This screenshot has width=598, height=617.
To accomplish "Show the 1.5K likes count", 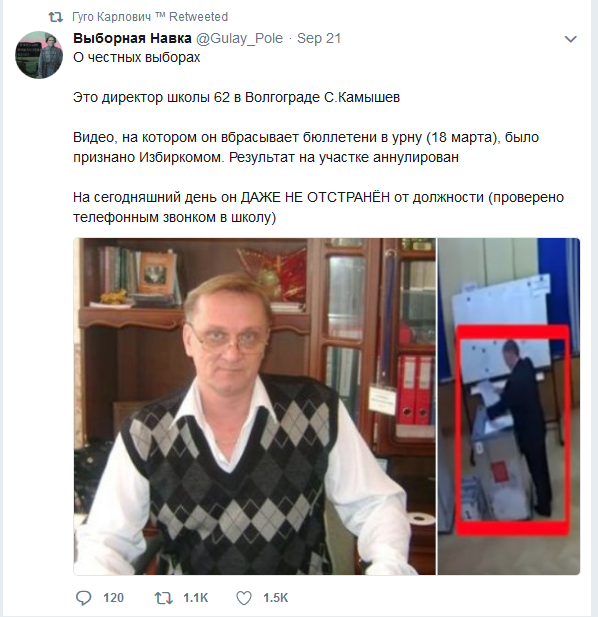I will 275,598.
